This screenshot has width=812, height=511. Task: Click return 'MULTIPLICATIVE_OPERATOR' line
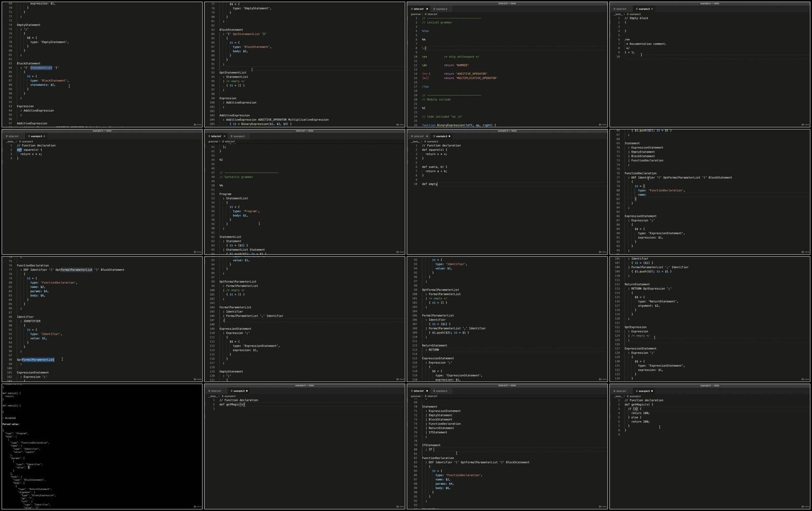click(470, 78)
